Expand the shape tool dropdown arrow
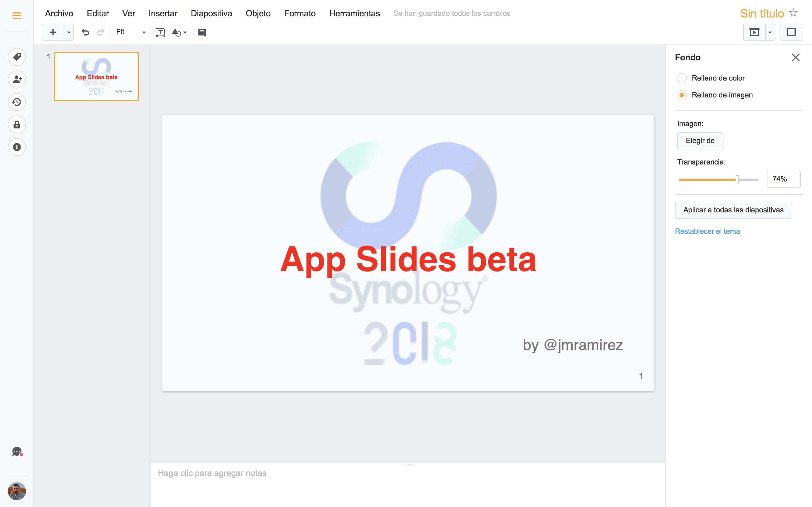812x507 pixels. tap(185, 32)
